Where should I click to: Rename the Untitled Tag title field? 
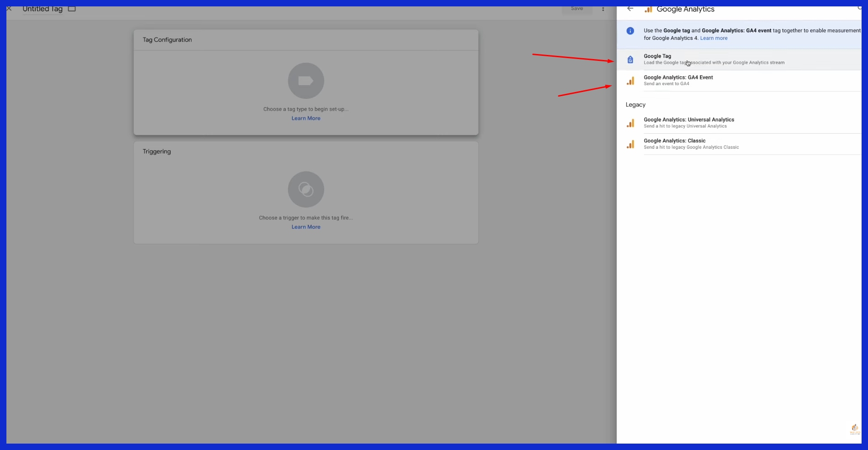43,9
